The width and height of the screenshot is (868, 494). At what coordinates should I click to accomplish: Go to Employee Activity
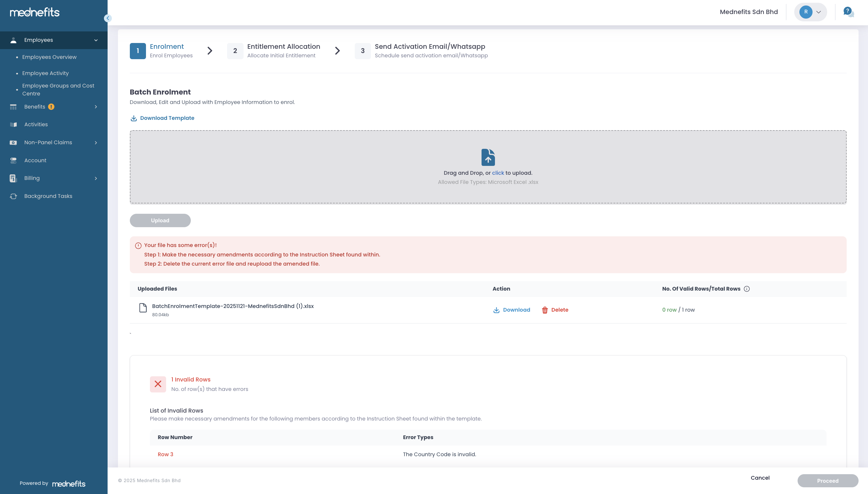coord(45,73)
